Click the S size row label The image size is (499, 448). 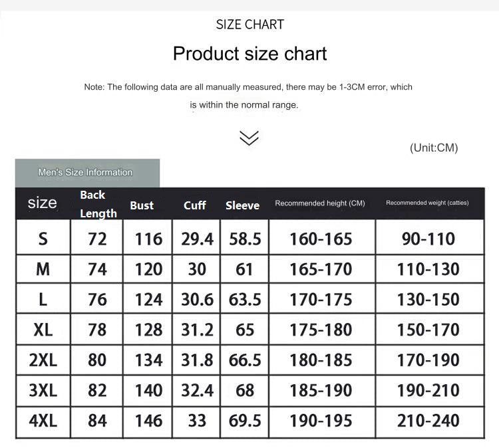pyautogui.click(x=43, y=239)
